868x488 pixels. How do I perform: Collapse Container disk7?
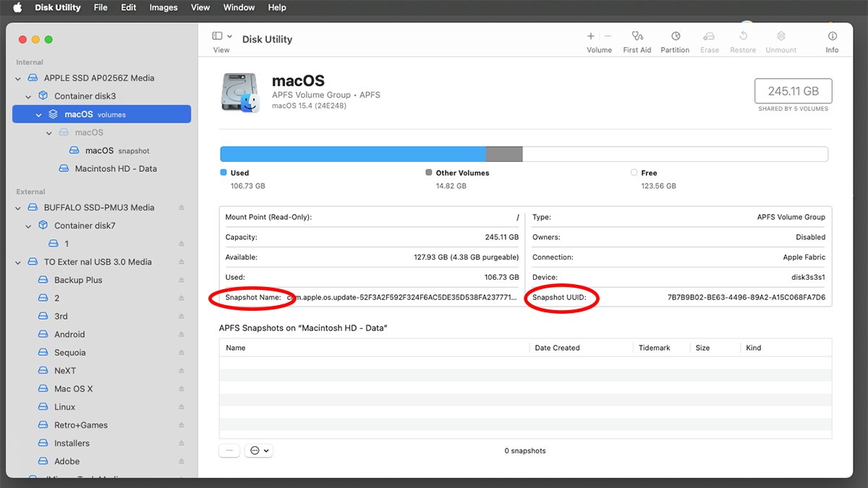[28, 226]
